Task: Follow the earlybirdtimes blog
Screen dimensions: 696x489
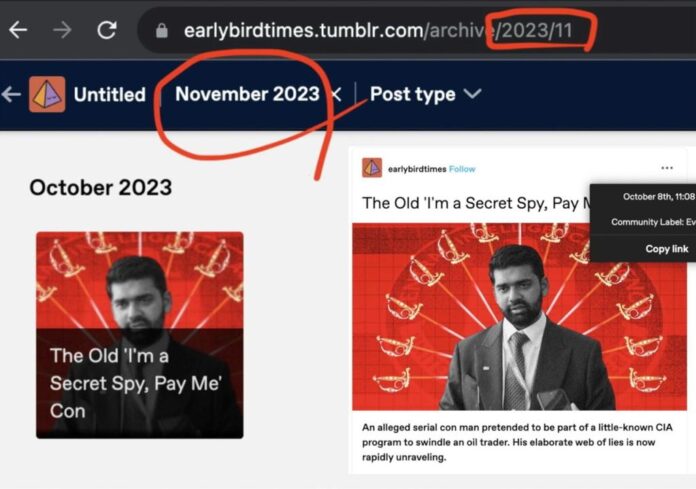Action: click(x=462, y=169)
